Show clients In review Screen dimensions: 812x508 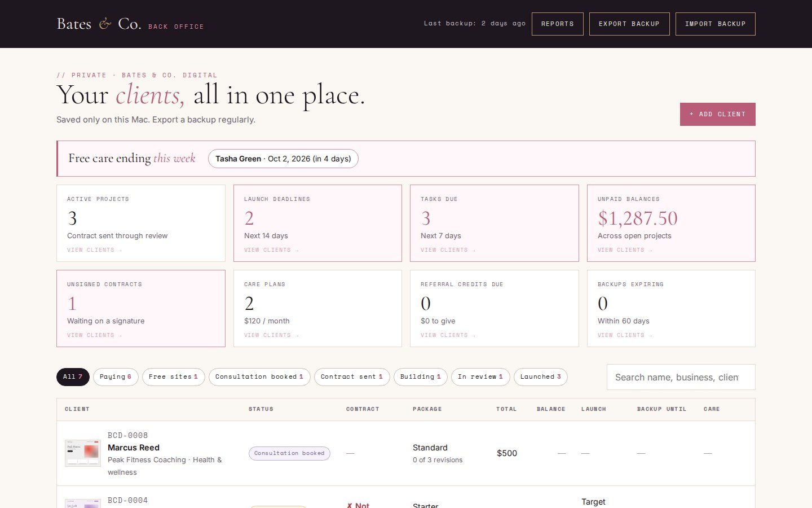480,377
